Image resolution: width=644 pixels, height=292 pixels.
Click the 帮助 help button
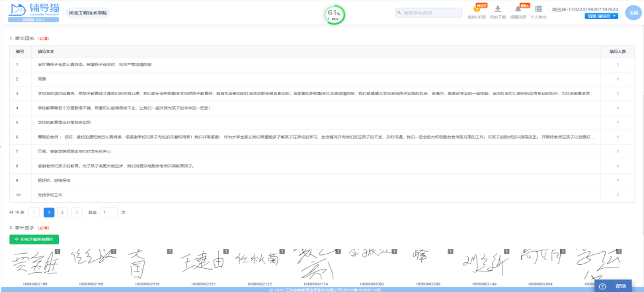[614, 286]
